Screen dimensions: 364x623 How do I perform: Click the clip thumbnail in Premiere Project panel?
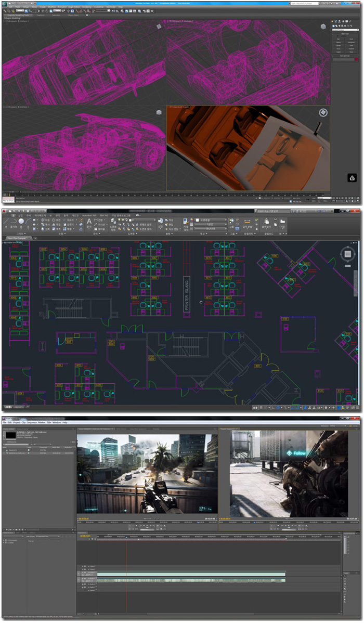point(11,435)
